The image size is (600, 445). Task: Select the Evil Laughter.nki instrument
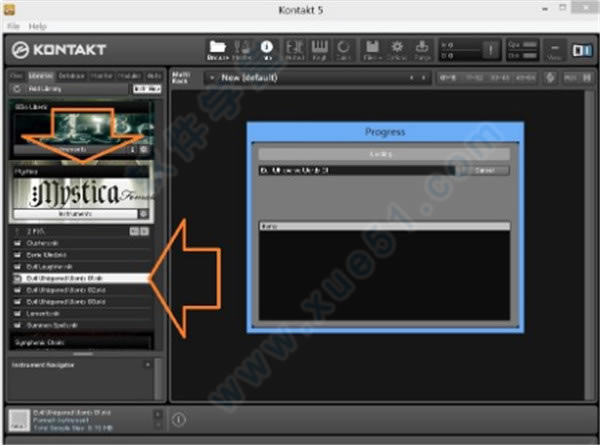coord(80,267)
